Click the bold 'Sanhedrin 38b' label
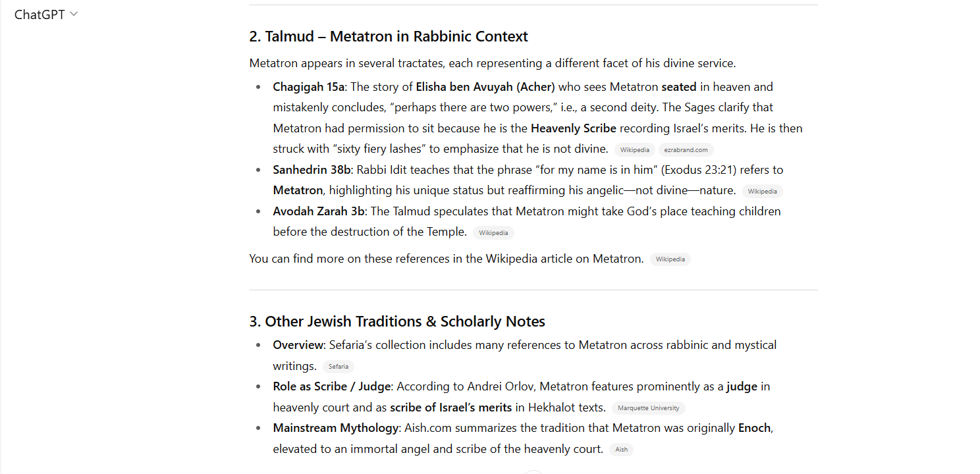The height and width of the screenshot is (474, 980). [312, 170]
